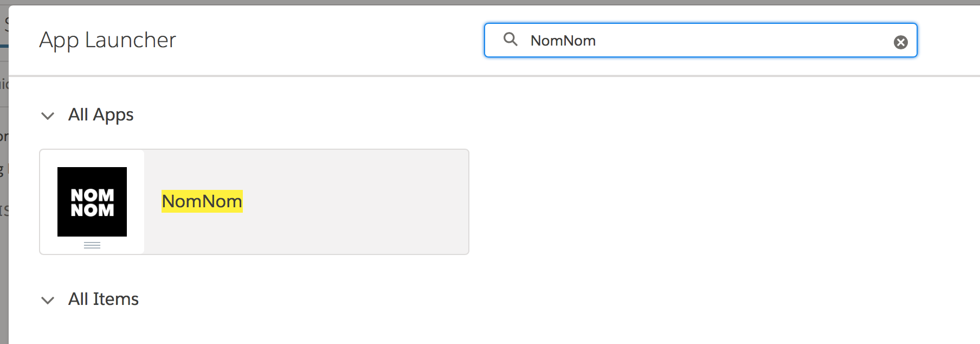This screenshot has width=980, height=344.
Task: Click the All Apps section heading
Action: [101, 114]
